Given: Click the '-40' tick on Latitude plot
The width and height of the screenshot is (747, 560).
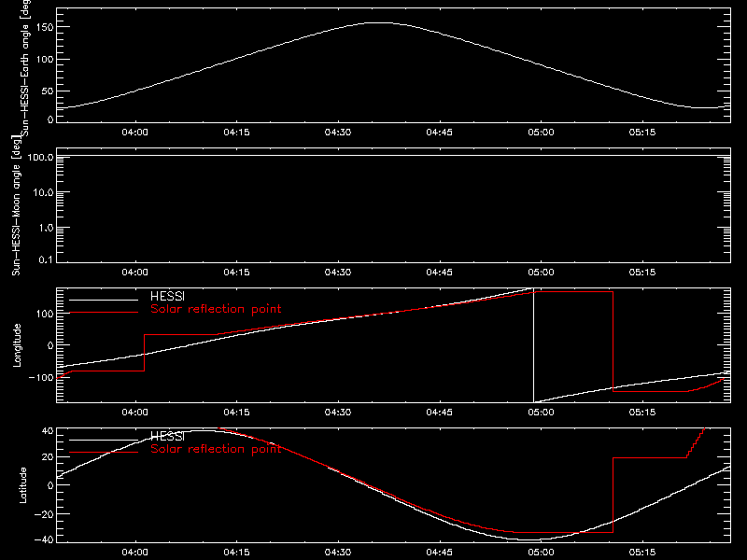Looking at the screenshot, I should (x=44, y=540).
